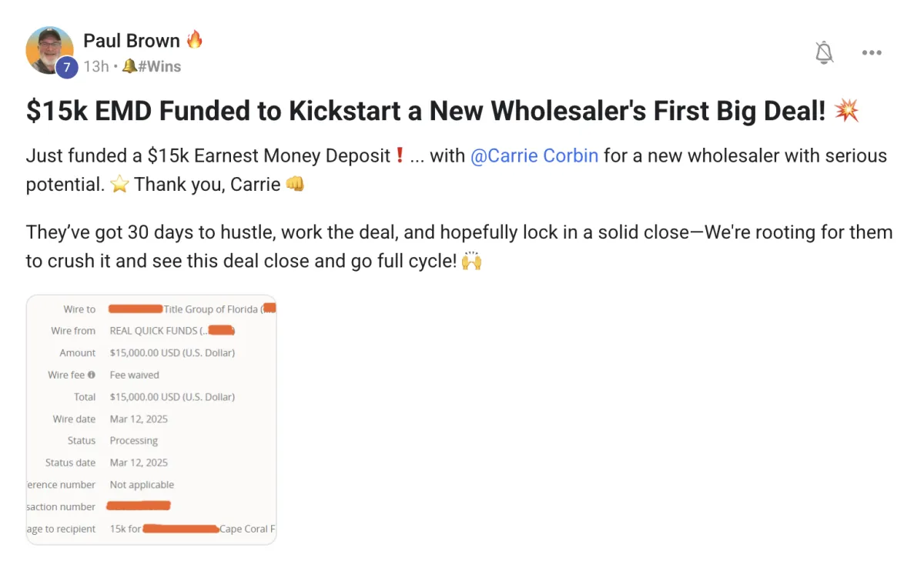Click the raising hands emoji
Image resolution: width=924 pixels, height=561 pixels.
pyautogui.click(x=471, y=261)
